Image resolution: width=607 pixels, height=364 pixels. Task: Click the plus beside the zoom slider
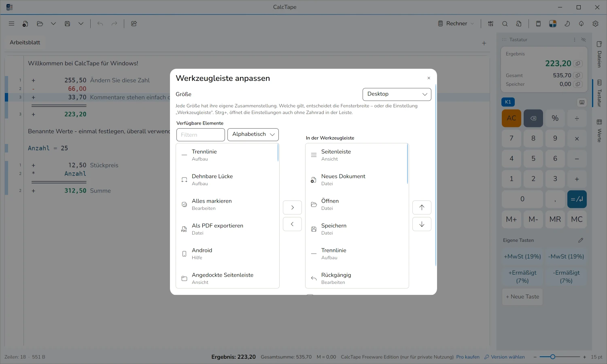[584, 357]
